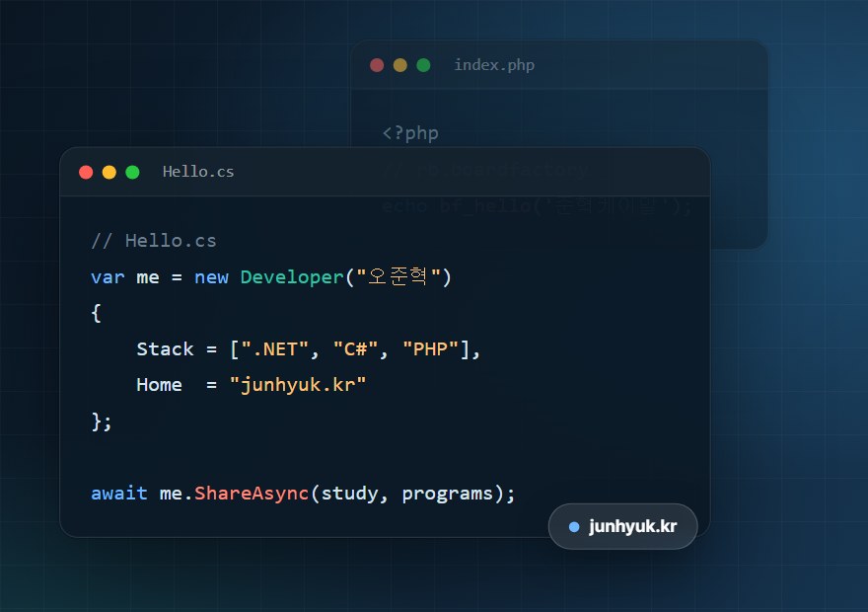Click the "PHP" string
This screenshot has height=612, width=868.
[430, 348]
